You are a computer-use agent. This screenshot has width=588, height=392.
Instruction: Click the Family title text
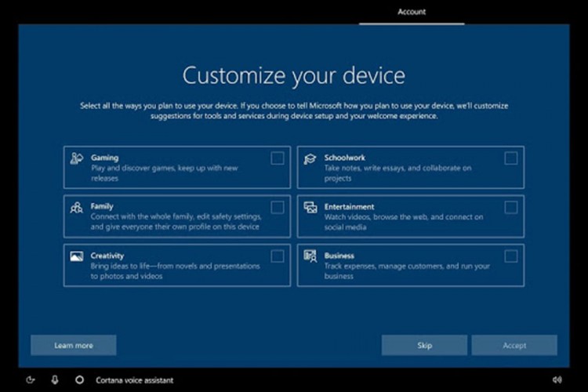(x=102, y=206)
